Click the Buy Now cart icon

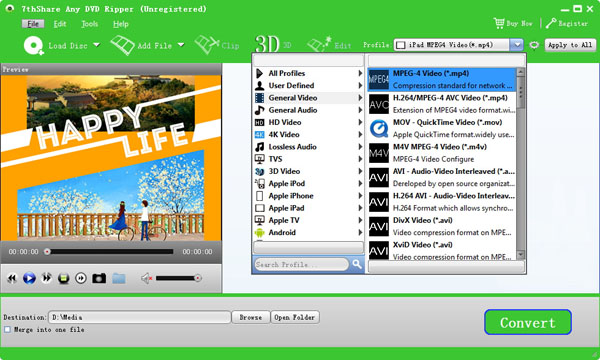click(x=499, y=23)
